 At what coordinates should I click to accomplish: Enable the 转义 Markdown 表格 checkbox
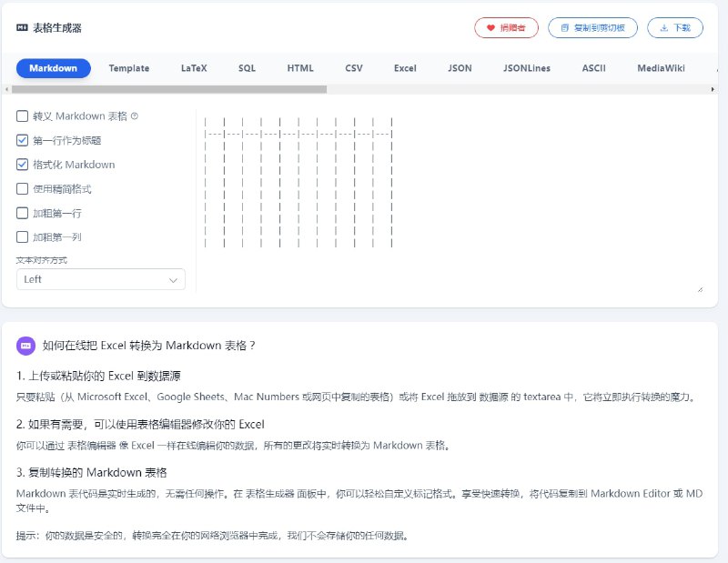(24, 116)
